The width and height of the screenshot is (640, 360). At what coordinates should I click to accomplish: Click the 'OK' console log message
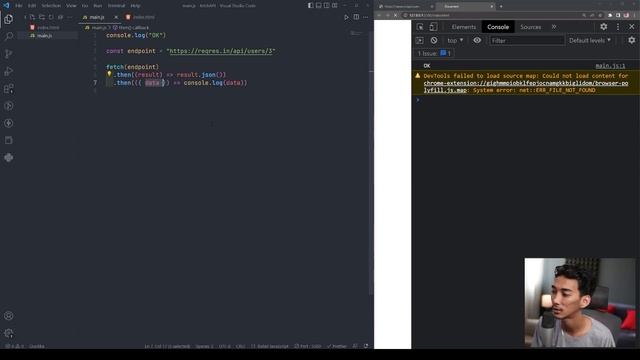click(x=427, y=66)
